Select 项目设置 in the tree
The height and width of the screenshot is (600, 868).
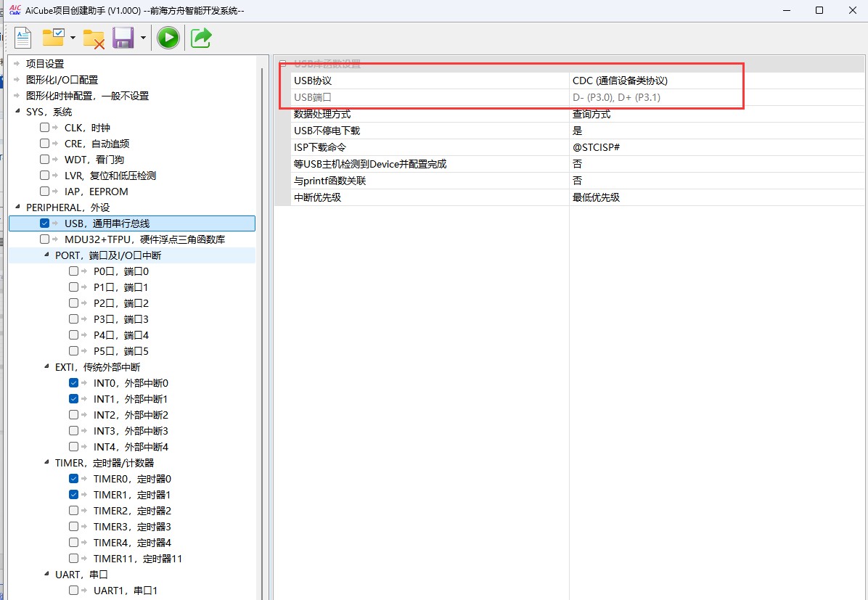(45, 64)
